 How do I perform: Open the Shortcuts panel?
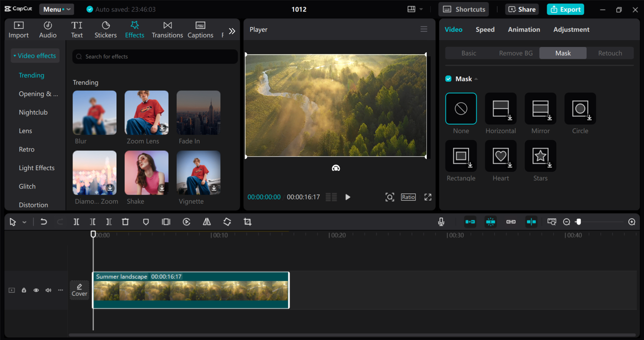(464, 9)
